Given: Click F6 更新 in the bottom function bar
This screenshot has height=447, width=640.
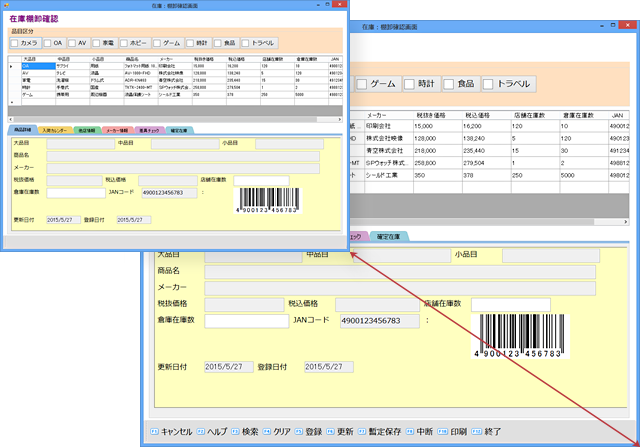Looking at the screenshot, I should tap(340, 431).
